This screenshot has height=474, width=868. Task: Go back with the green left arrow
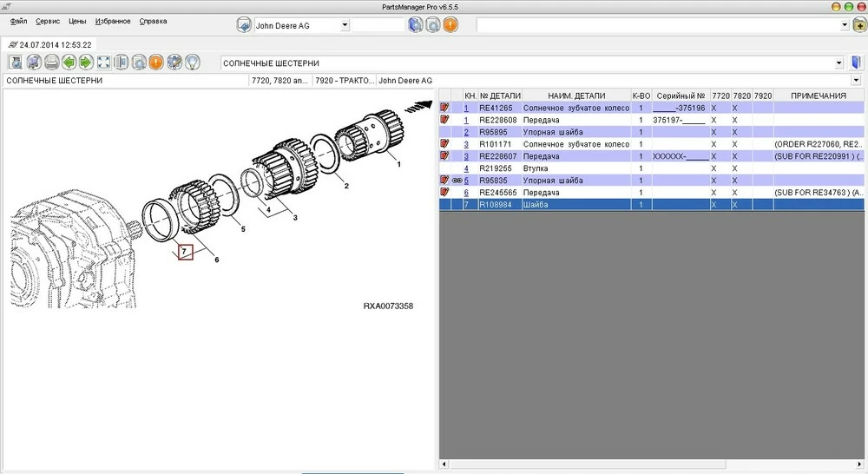click(x=69, y=63)
